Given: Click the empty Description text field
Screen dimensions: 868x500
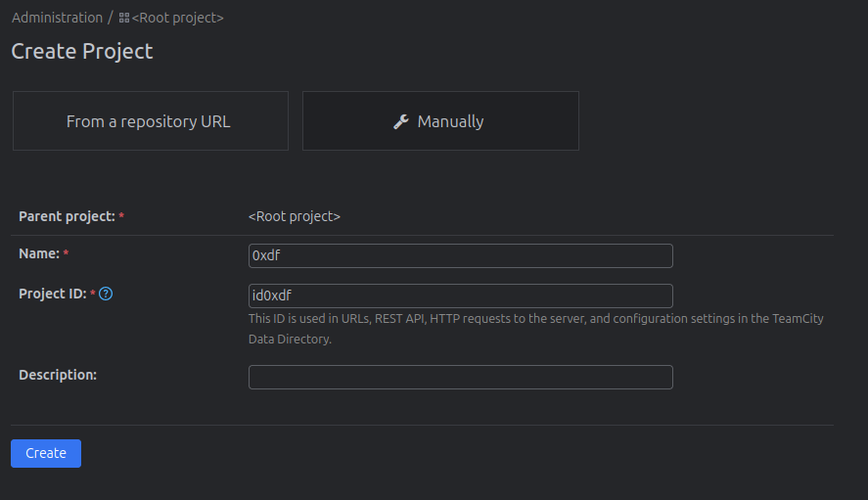Looking at the screenshot, I should (460, 377).
